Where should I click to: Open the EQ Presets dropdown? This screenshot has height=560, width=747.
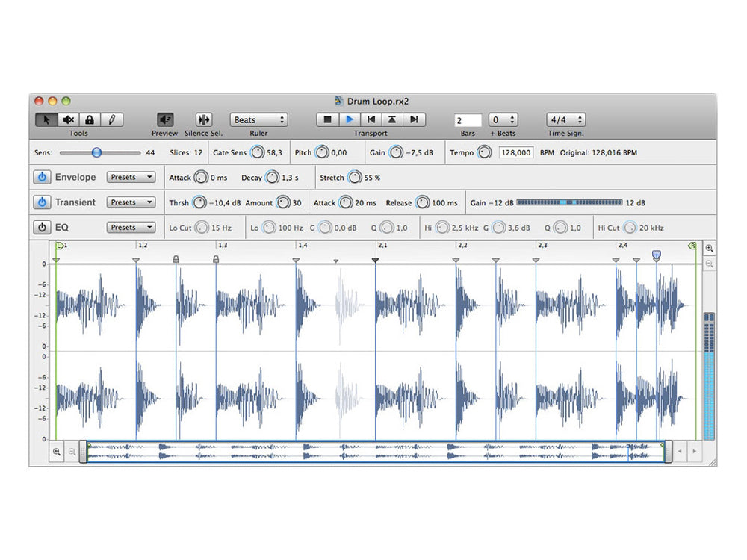click(x=131, y=227)
